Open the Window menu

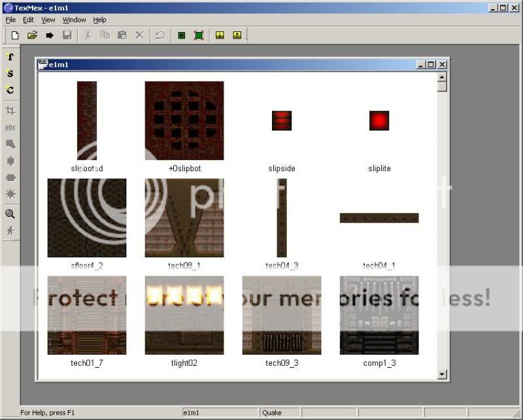point(74,20)
